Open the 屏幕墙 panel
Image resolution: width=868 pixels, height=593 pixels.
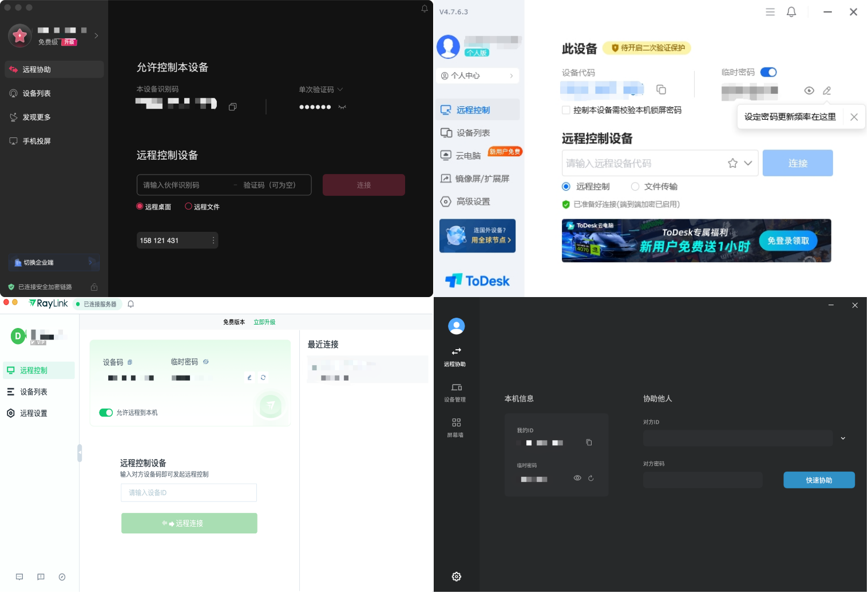click(x=455, y=426)
